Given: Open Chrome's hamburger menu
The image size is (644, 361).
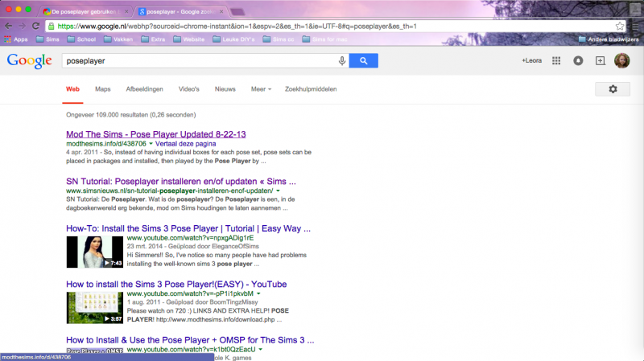Looking at the screenshot, I should 634,26.
